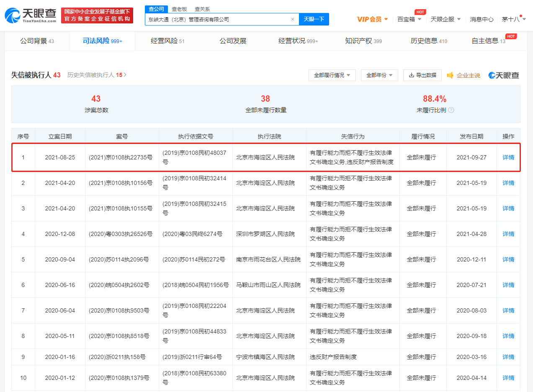Click the help icon beside 未履行比例
The width and height of the screenshot is (533, 392).
click(451, 110)
